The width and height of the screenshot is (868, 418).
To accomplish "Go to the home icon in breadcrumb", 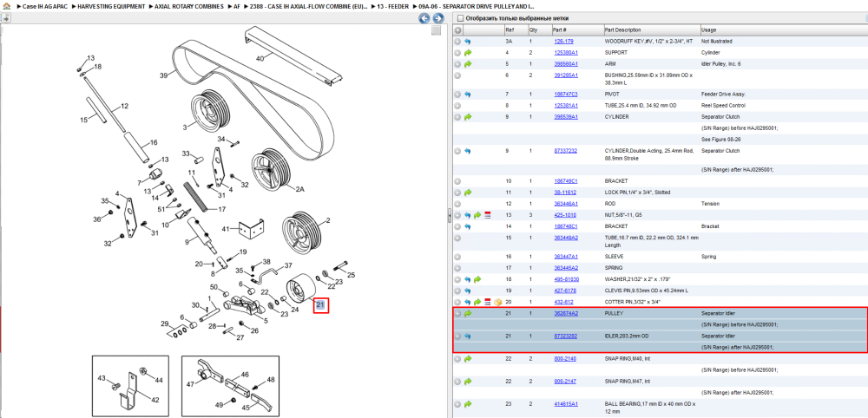I will pyautogui.click(x=7, y=7).
